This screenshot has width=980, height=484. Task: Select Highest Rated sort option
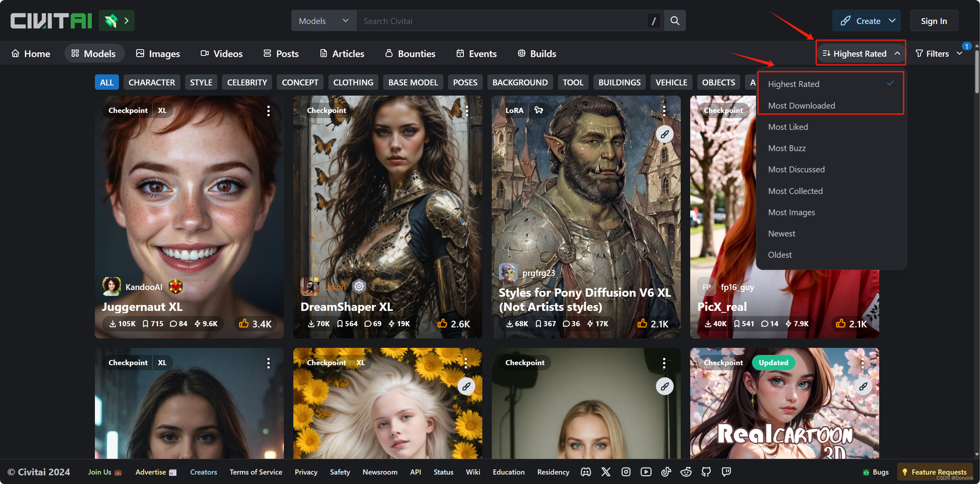click(831, 84)
